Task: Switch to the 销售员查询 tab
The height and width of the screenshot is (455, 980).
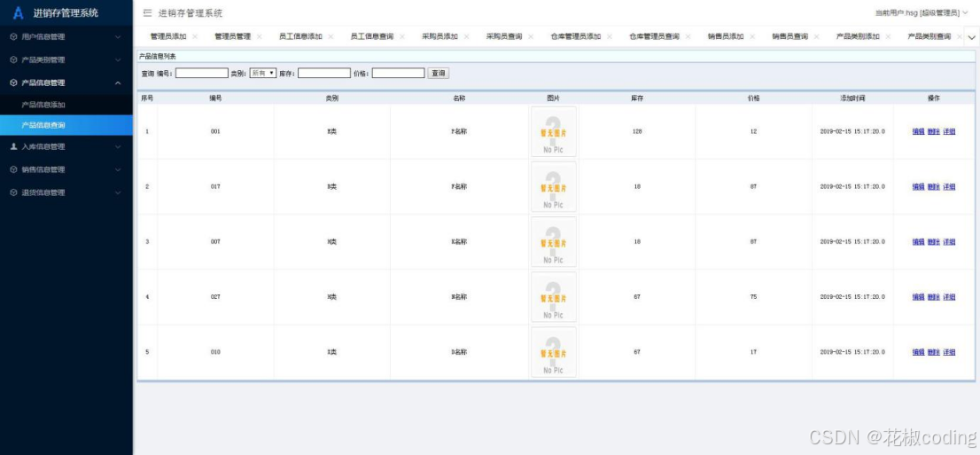Action: [x=790, y=37]
